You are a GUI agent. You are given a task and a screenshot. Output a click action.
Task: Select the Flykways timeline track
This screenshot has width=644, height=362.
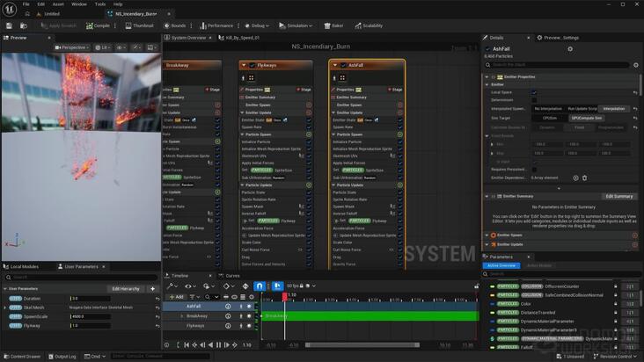point(195,326)
